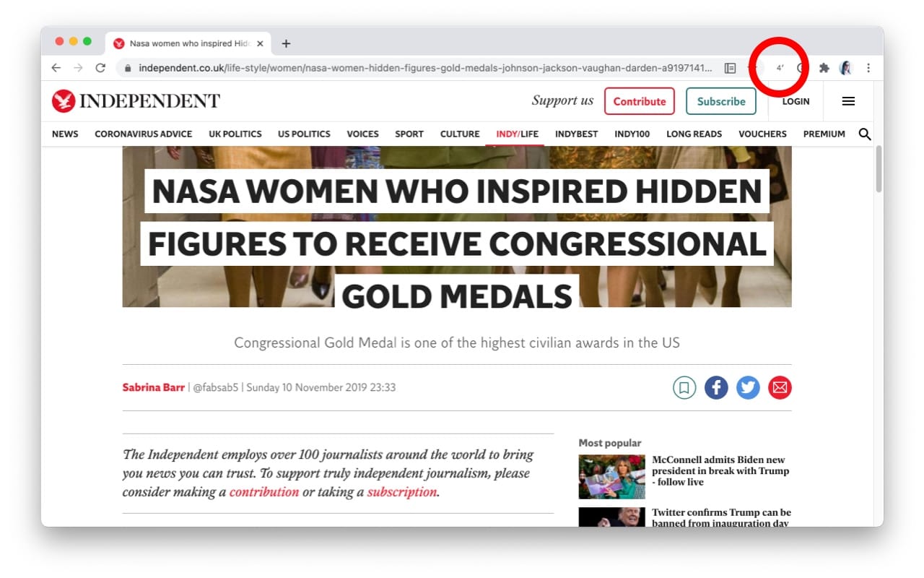Image resolution: width=924 pixels, height=578 pixels.
Task: Go to the UK Politics section
Action: click(x=235, y=134)
